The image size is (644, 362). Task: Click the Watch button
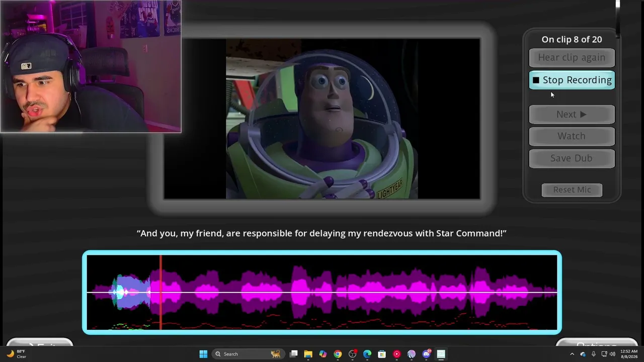click(572, 136)
